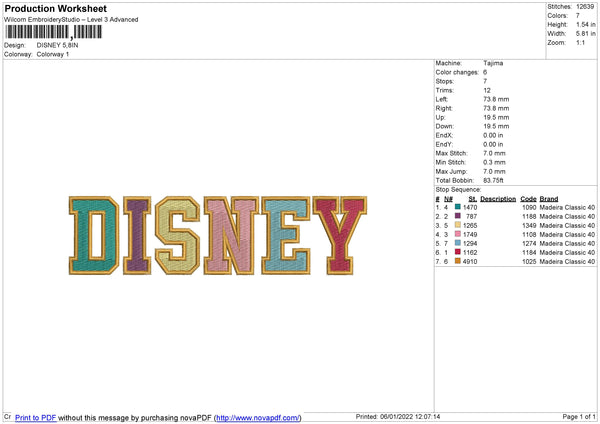This screenshot has width=600, height=424.
Task: Click stitch count 1470 in stop sequence
Action: point(470,207)
